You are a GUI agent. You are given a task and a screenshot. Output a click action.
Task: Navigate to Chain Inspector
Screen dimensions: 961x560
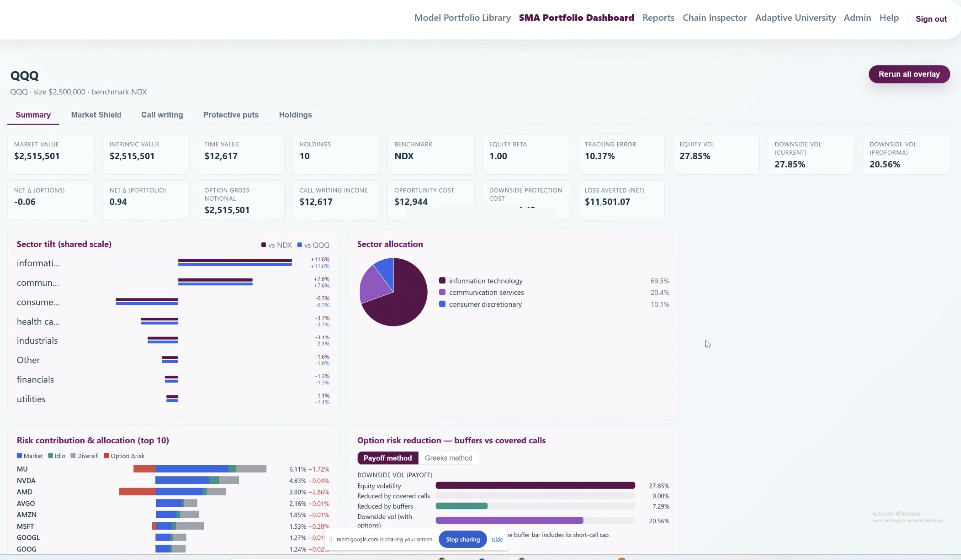click(715, 18)
